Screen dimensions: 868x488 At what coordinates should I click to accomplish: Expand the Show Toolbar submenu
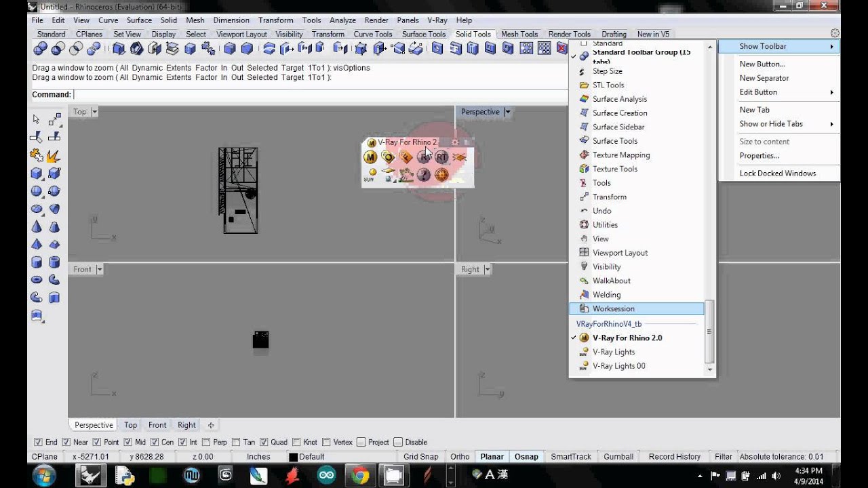pos(779,46)
